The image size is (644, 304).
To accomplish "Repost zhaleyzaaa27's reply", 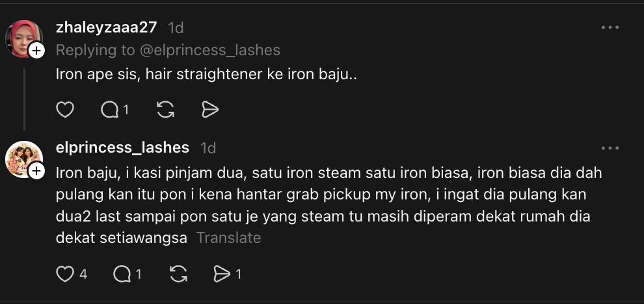I will coord(166,110).
